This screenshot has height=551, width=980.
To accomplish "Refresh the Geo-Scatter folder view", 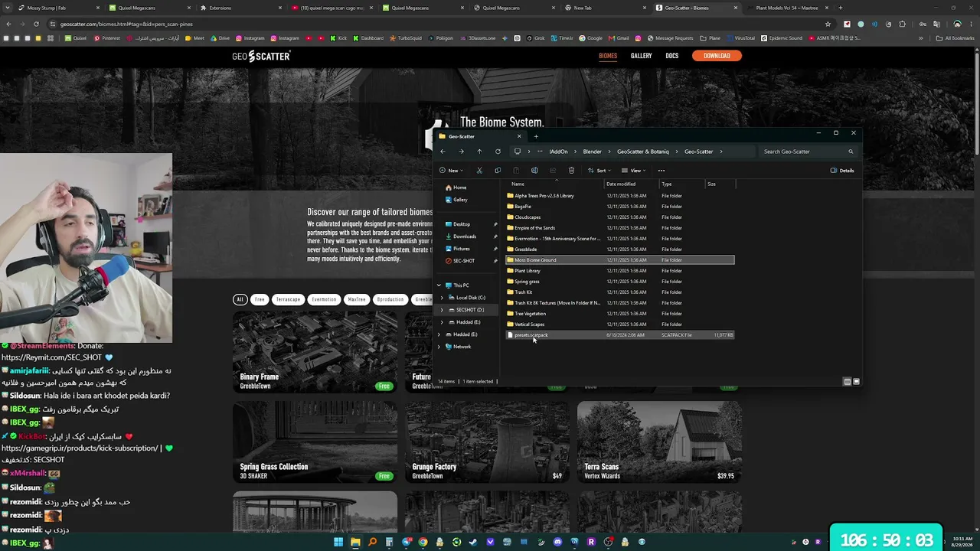I will pos(498,152).
